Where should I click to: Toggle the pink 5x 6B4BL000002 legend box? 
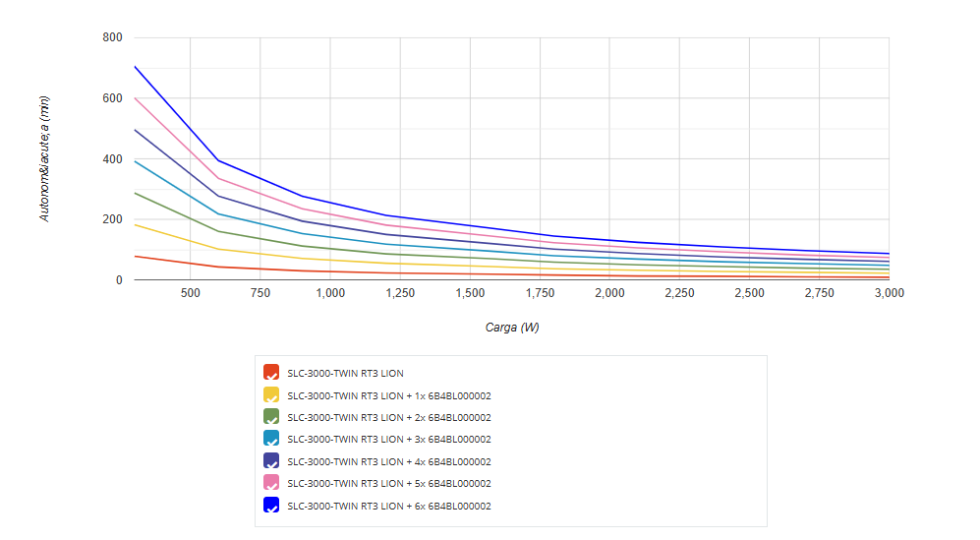click(x=271, y=483)
